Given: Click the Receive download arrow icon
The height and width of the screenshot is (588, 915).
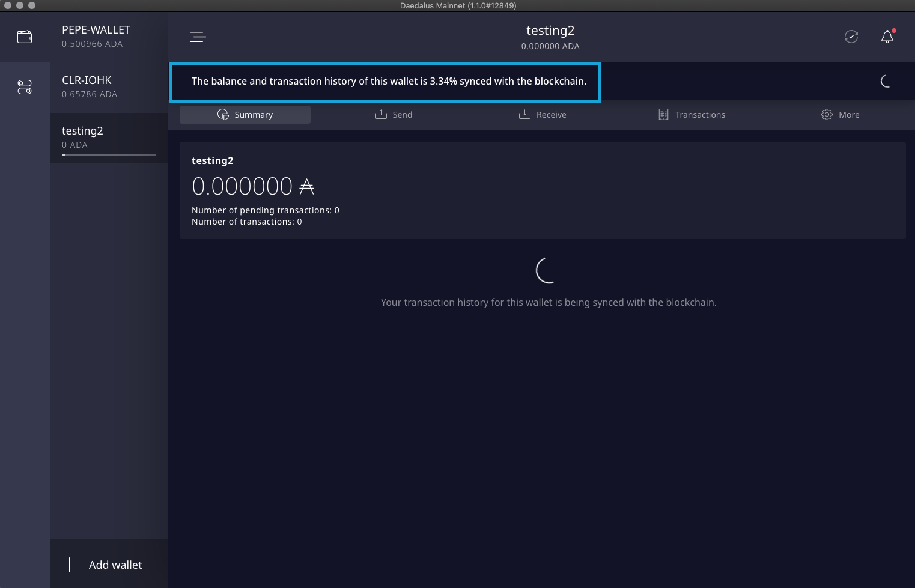Looking at the screenshot, I should (524, 115).
